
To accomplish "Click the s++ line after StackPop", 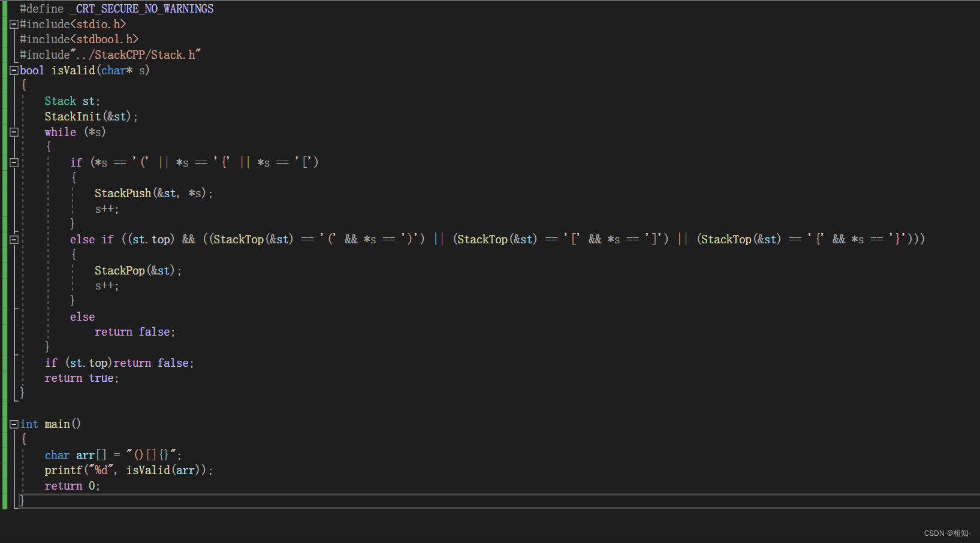I will pos(107,285).
